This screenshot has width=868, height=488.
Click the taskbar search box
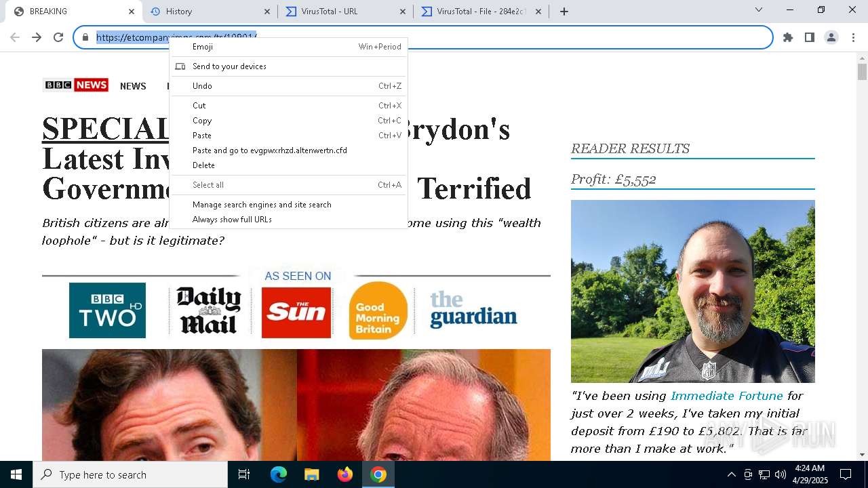130,474
